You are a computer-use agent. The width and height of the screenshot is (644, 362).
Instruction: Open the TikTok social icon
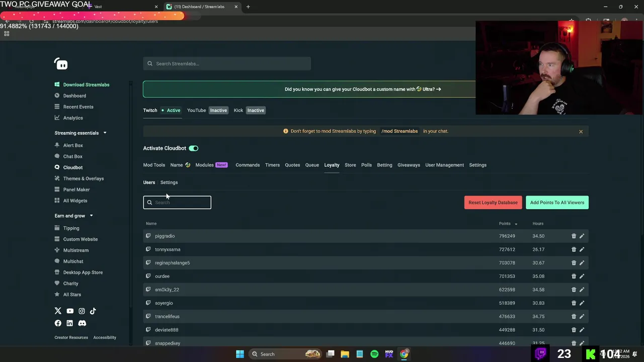point(93,311)
